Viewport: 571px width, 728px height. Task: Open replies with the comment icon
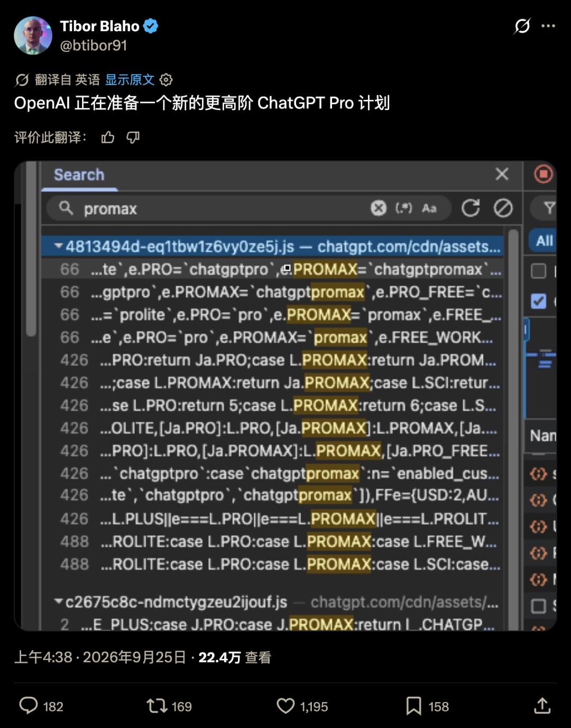pos(29,706)
